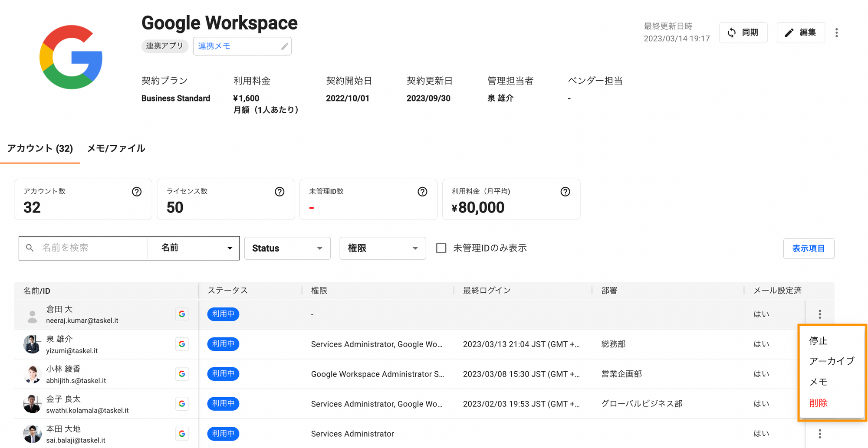Open three-dot menu for 倉田 大 row

click(x=819, y=314)
